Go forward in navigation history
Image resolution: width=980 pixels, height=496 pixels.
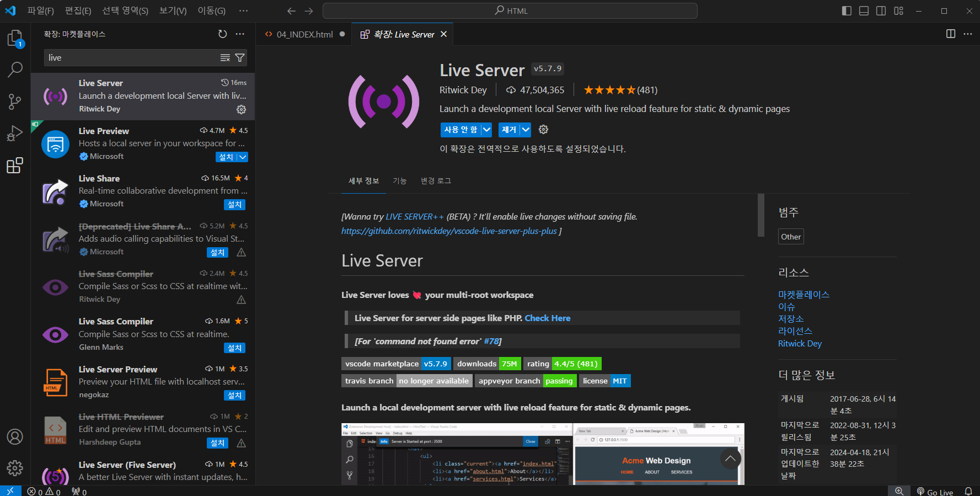pyautogui.click(x=309, y=11)
